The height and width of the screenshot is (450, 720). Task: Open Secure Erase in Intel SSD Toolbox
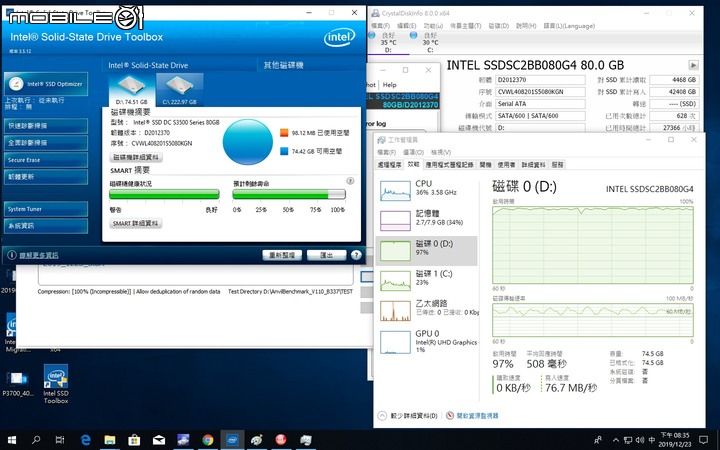tap(46, 160)
